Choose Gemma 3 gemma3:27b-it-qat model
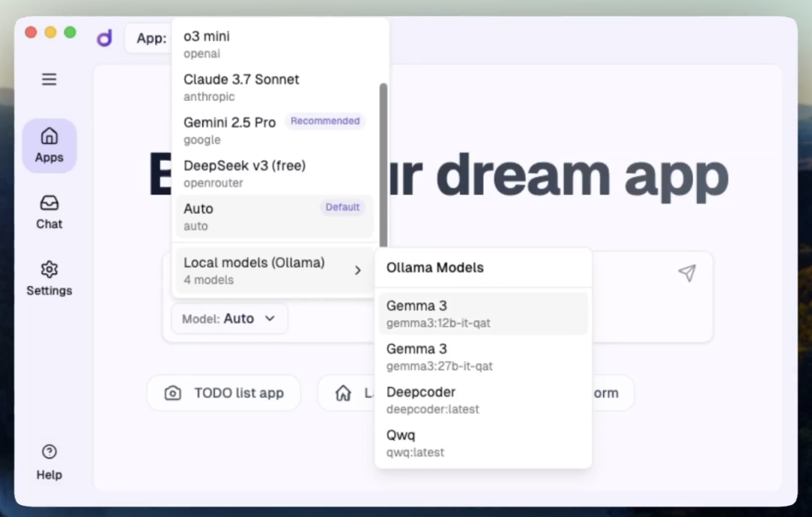Image resolution: width=812 pixels, height=517 pixels. click(483, 357)
